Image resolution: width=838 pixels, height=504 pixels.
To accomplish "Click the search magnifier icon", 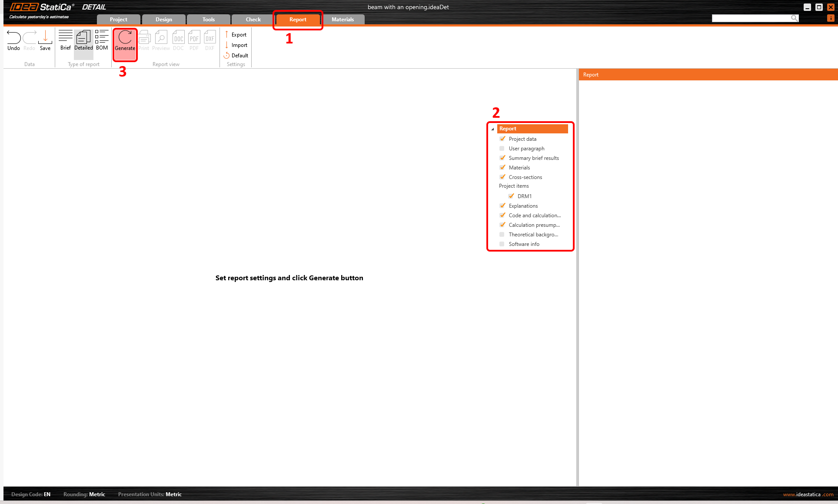I will 794,18.
